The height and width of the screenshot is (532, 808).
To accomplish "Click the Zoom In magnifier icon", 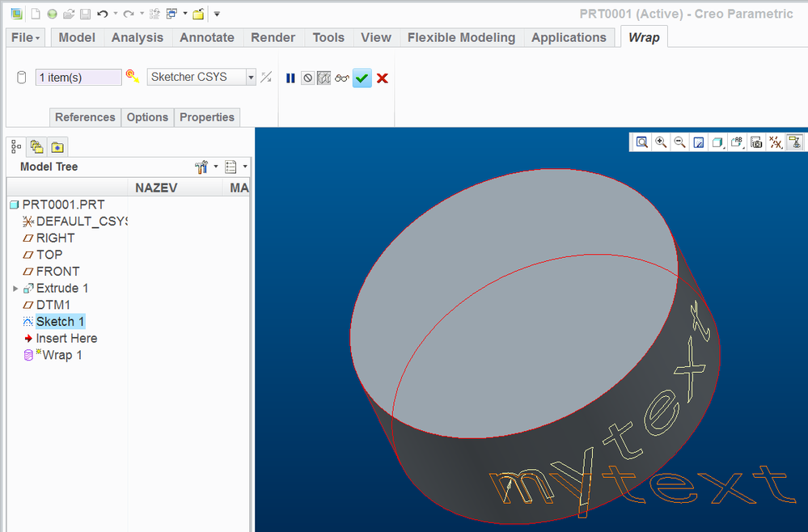I will tap(661, 142).
